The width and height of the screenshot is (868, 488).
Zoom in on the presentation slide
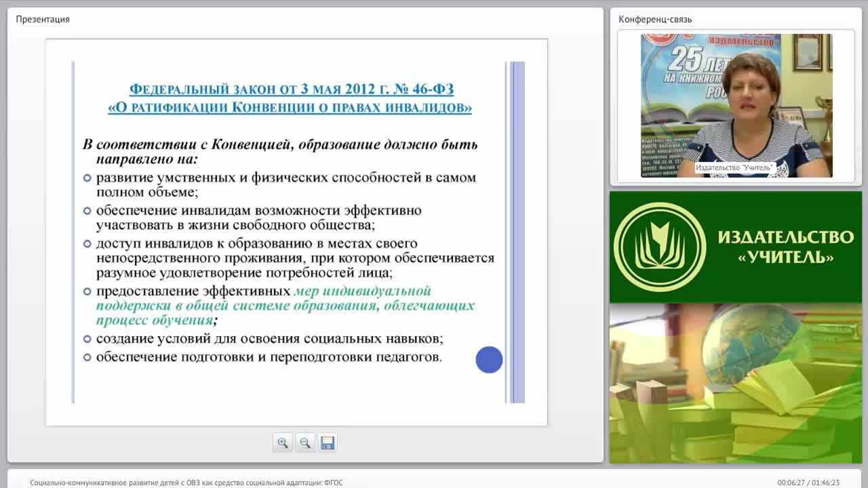point(283,443)
